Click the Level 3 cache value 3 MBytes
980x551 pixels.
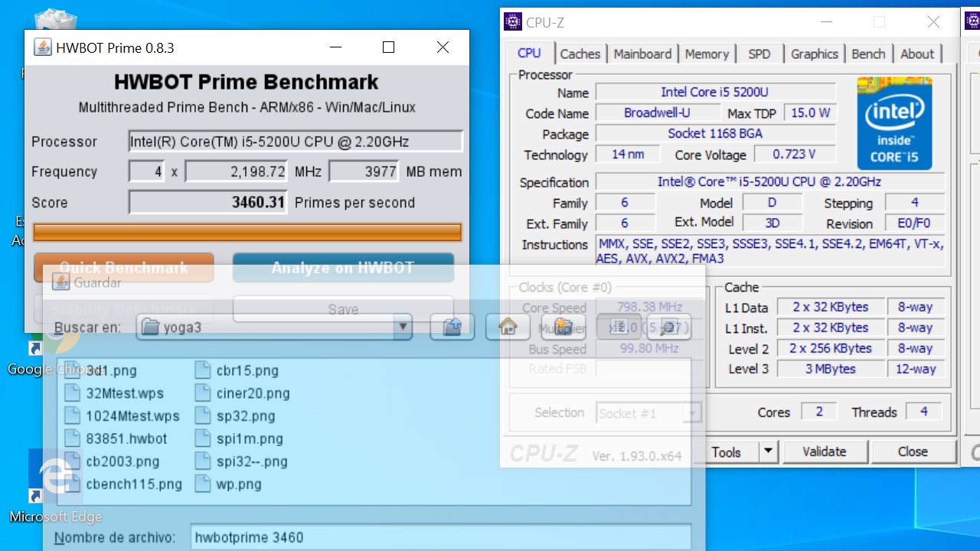[x=831, y=369]
